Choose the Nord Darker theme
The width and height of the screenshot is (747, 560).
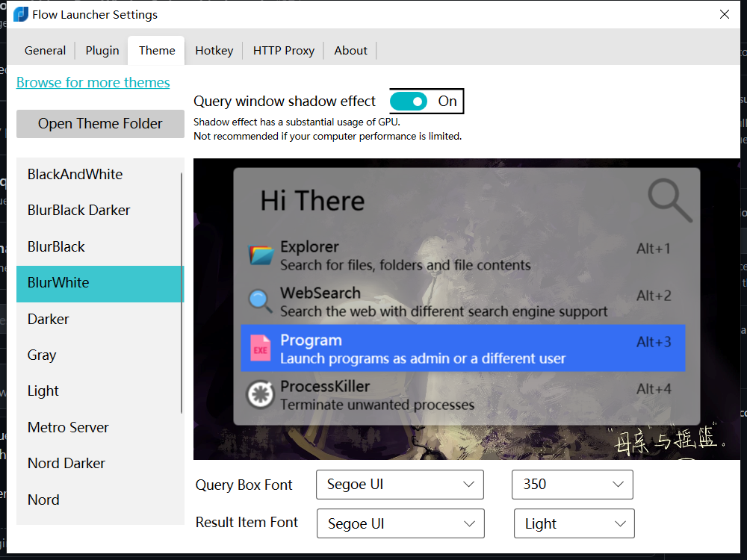pyautogui.click(x=99, y=464)
